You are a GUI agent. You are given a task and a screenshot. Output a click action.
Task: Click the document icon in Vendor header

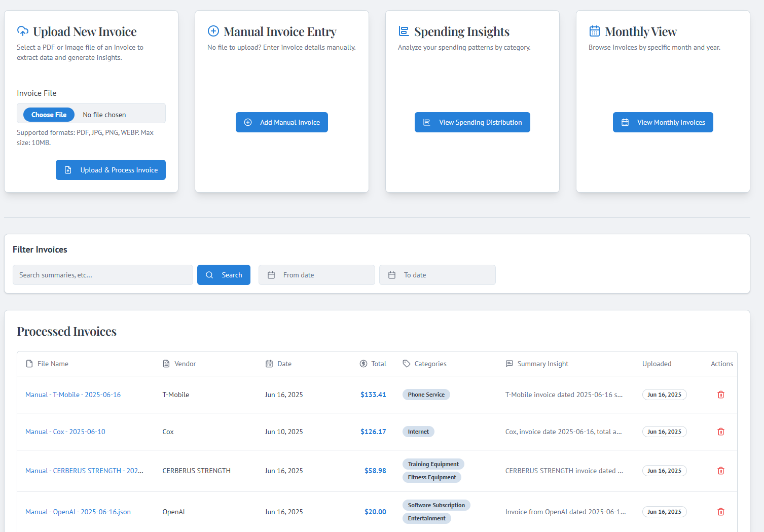(166, 364)
